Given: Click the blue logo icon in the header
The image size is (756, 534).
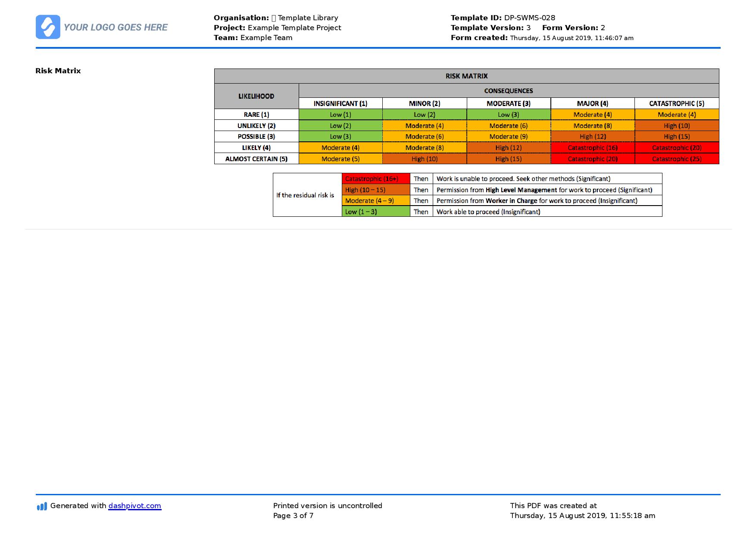Looking at the screenshot, I should 48,27.
